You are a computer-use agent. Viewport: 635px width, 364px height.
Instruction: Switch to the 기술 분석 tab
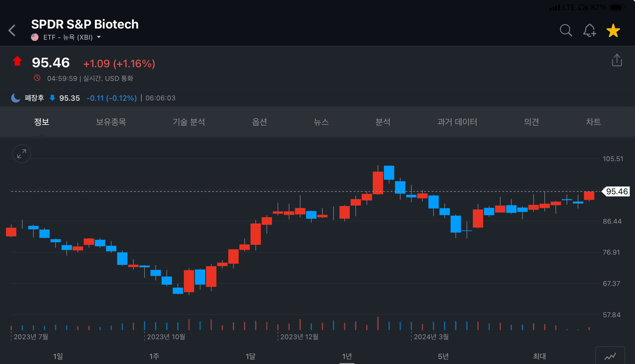(x=189, y=122)
